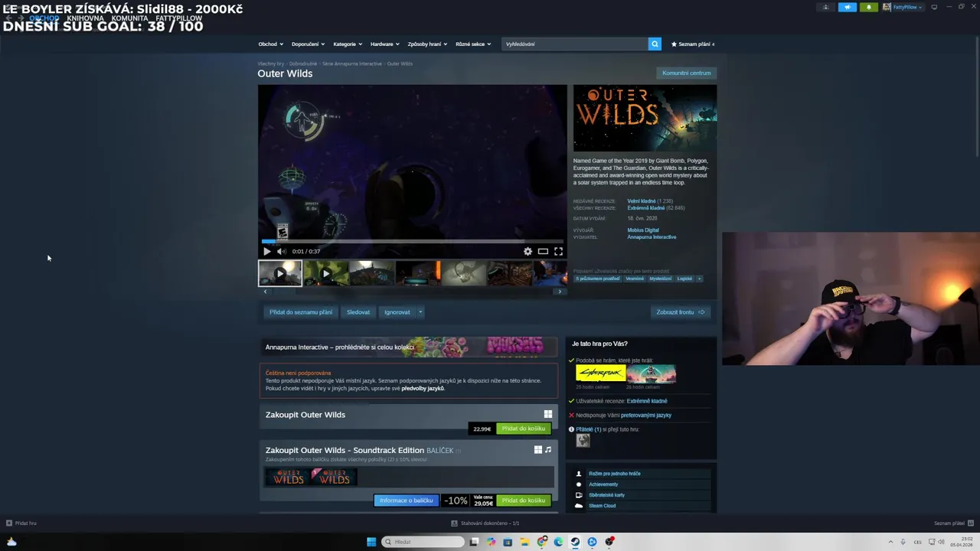
Task: Play the Outer Wilds trailer video
Action: [x=267, y=251]
